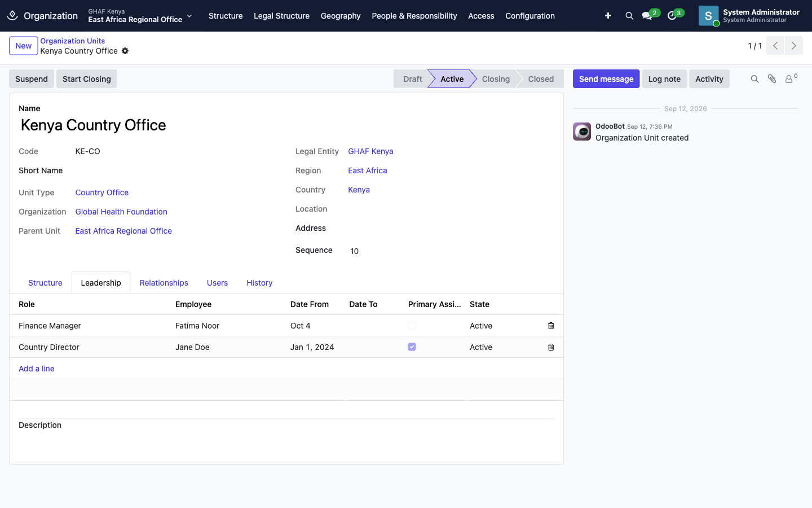Open People & Responsibility menu
Image resolution: width=812 pixels, height=508 pixels.
click(414, 16)
